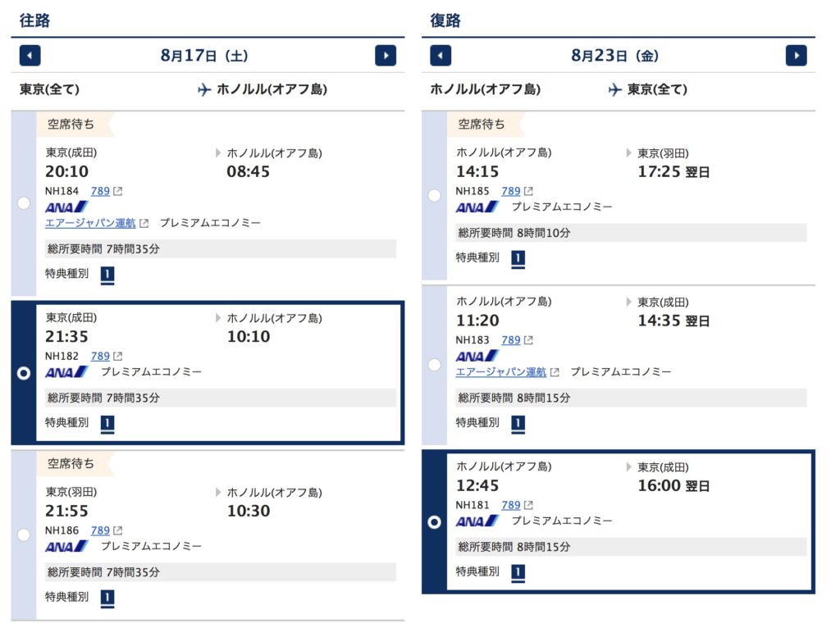This screenshot has width=840, height=628.
Task: Go to next return date after 8月23日
Action: (x=796, y=56)
